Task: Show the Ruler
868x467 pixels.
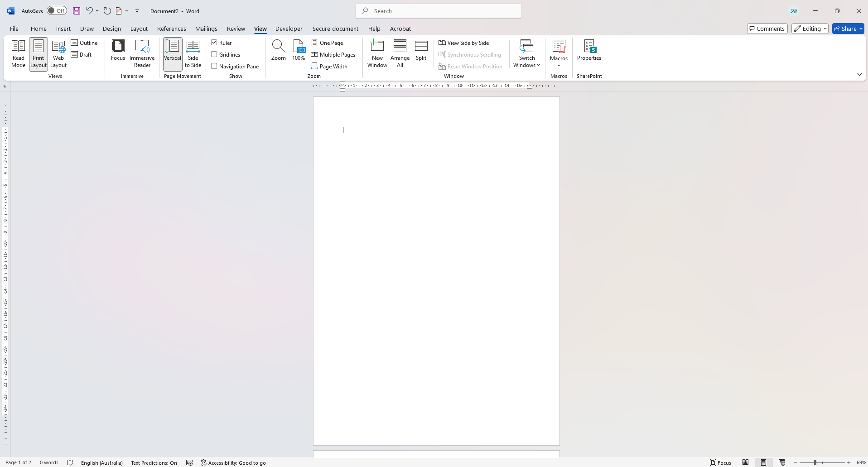Action: [214, 42]
